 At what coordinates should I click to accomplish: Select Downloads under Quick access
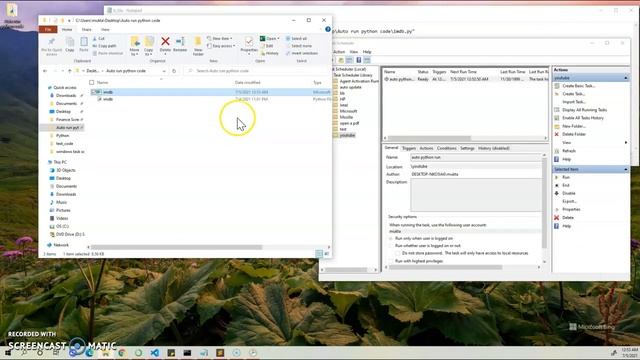coord(66,96)
